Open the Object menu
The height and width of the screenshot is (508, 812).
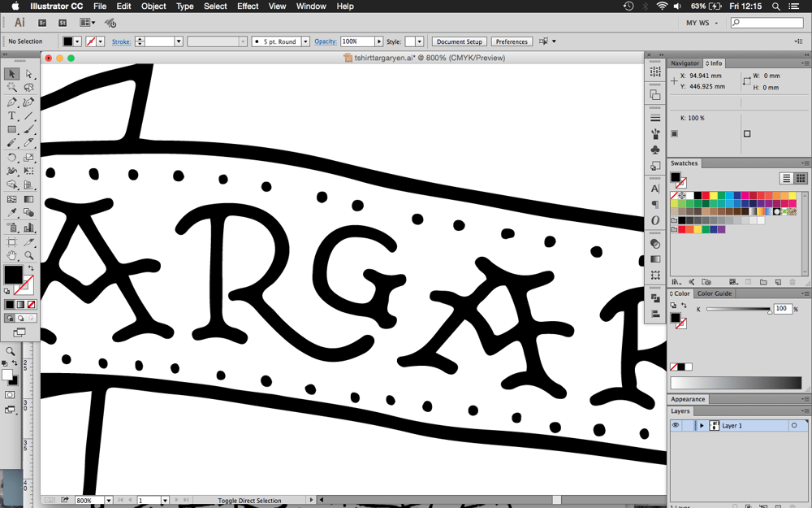point(153,7)
